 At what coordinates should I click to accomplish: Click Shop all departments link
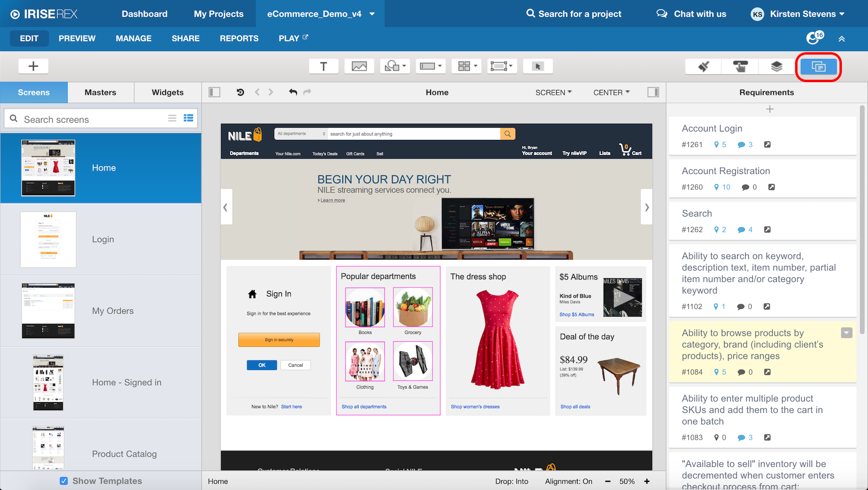(364, 407)
